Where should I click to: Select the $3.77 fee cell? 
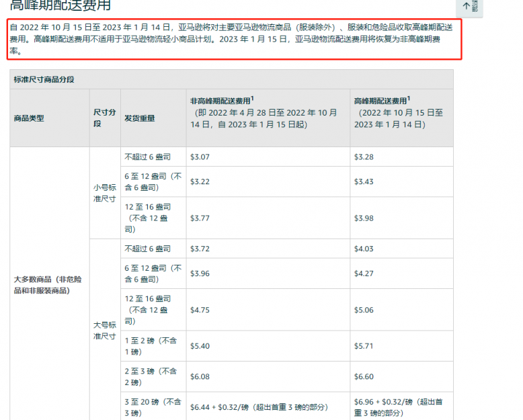[x=268, y=218]
